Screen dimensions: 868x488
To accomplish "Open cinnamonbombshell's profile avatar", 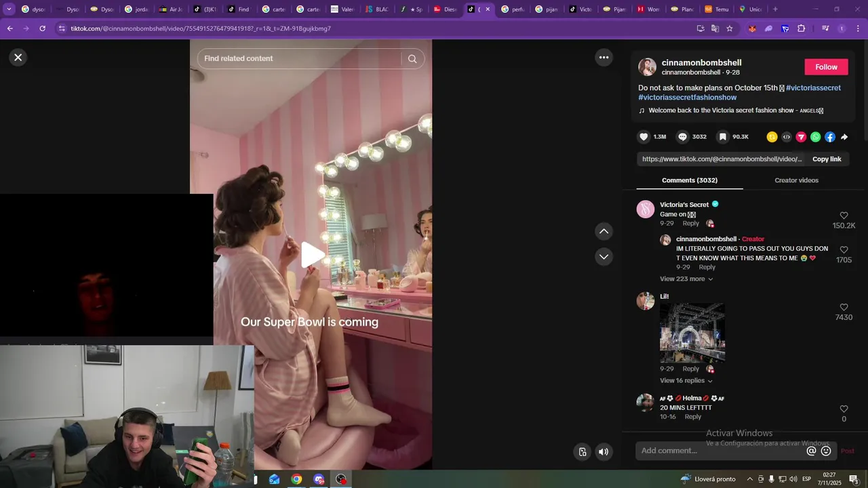I will pyautogui.click(x=647, y=66).
